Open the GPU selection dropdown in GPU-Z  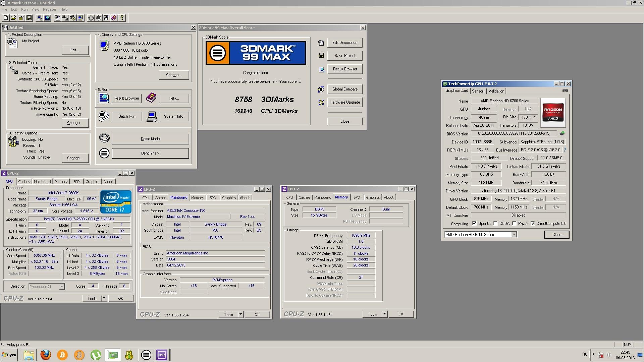pyautogui.click(x=514, y=235)
